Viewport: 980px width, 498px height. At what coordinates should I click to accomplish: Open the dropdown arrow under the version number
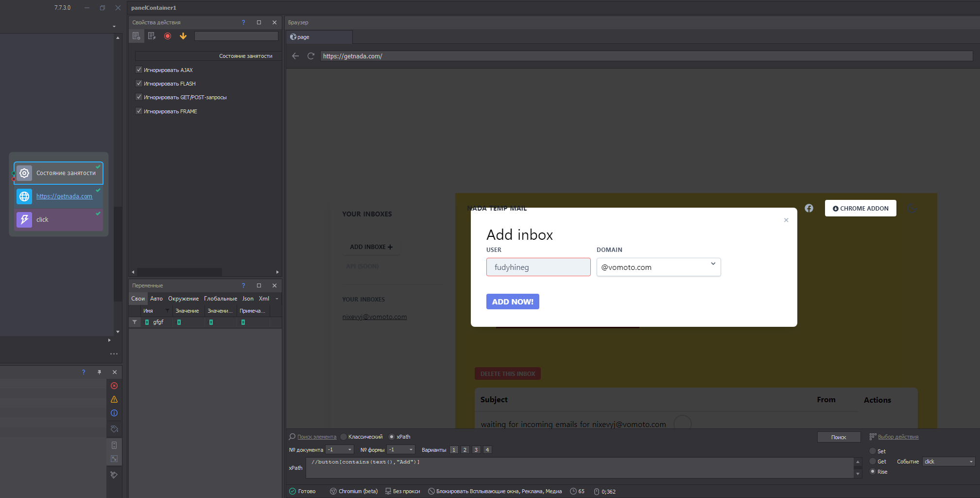coord(114,26)
